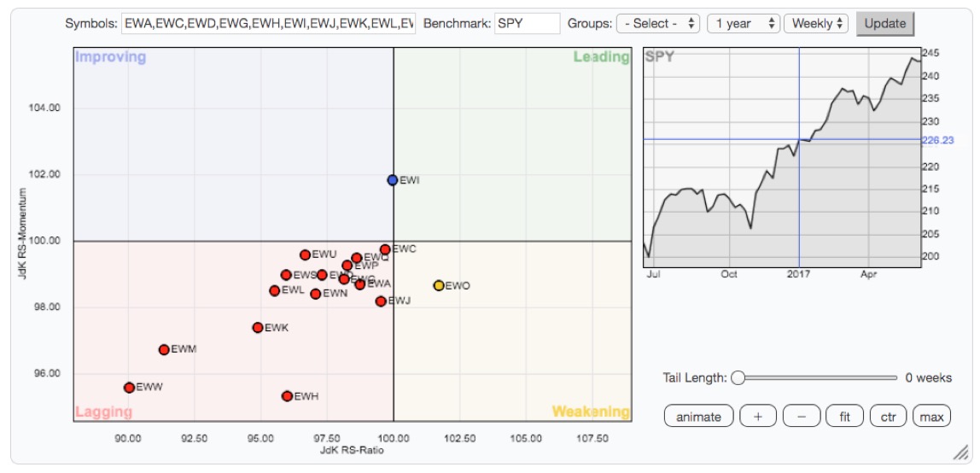Click the resize handle at bottom-right corner
Image resolution: width=980 pixels, height=473 pixels.
tap(961, 453)
